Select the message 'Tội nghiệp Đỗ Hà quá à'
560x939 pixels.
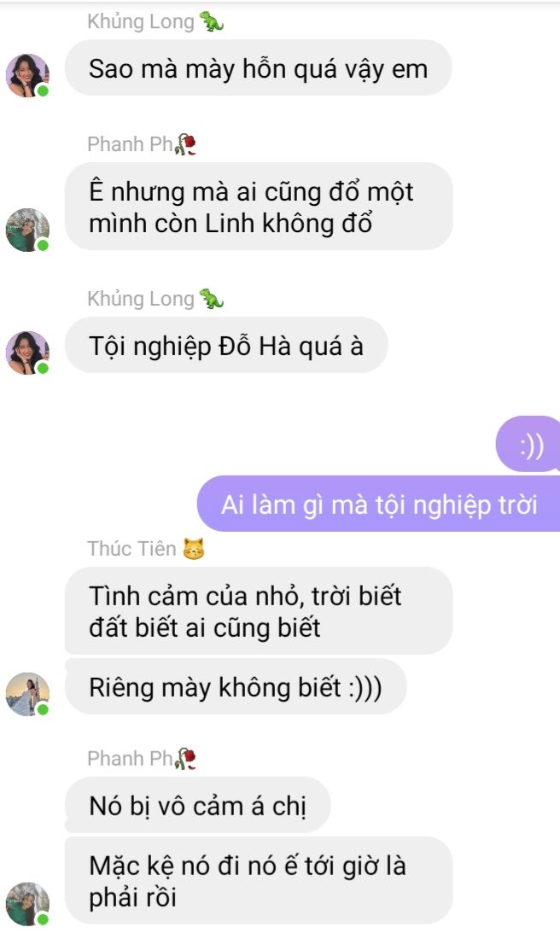coord(226,346)
